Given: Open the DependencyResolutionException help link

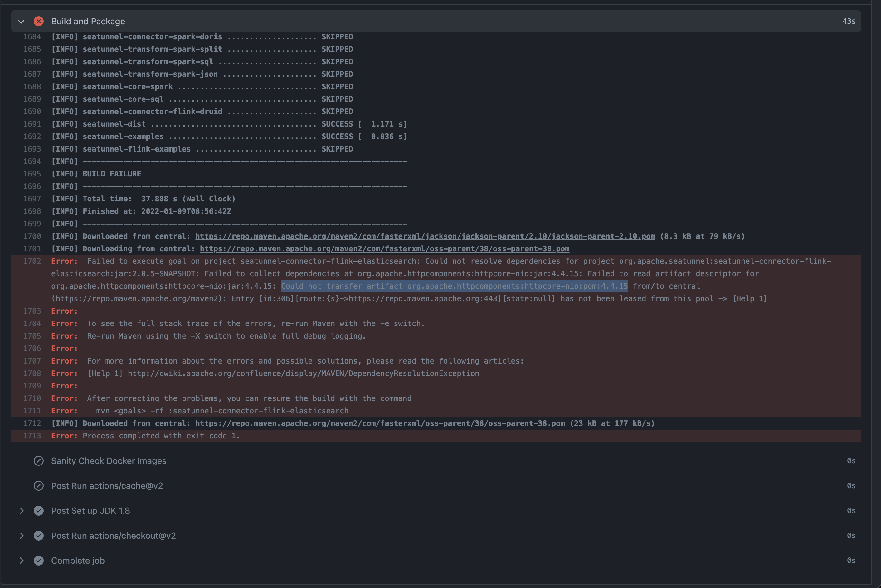Looking at the screenshot, I should coord(303,374).
